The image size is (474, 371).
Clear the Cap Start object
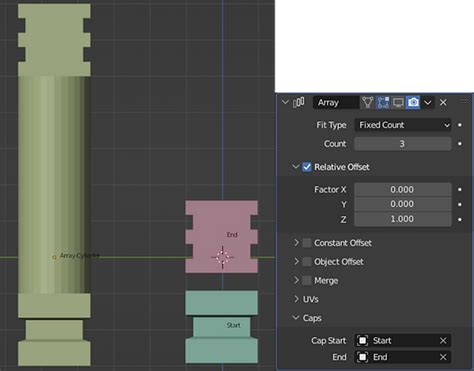(x=443, y=341)
